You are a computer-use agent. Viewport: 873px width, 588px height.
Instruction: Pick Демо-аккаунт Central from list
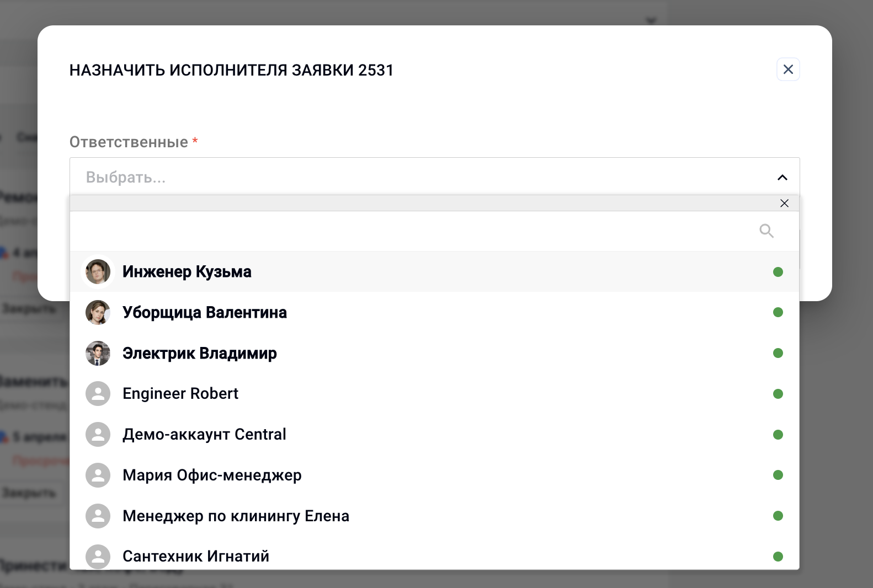(x=434, y=435)
